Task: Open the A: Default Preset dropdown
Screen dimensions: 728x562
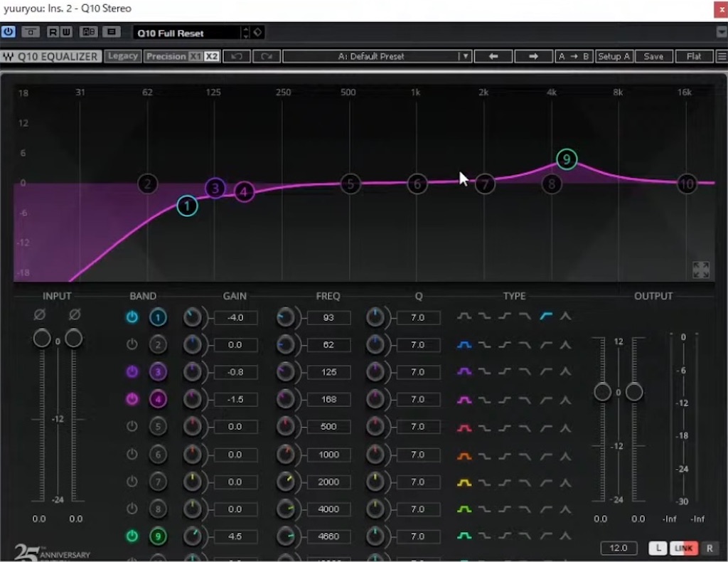Action: [378, 56]
